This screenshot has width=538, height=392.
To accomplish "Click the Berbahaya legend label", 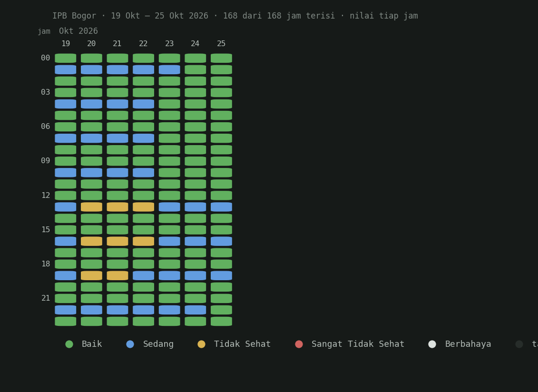I will [x=468, y=344].
